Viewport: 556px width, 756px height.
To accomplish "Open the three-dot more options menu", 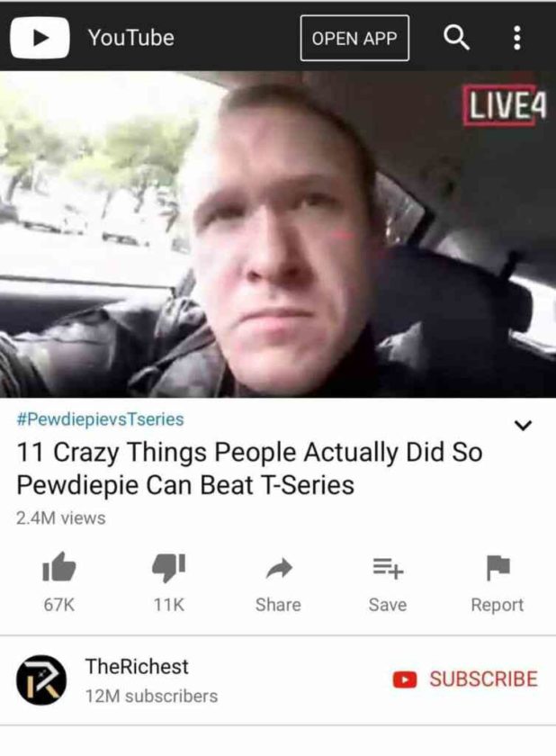I will 517,38.
